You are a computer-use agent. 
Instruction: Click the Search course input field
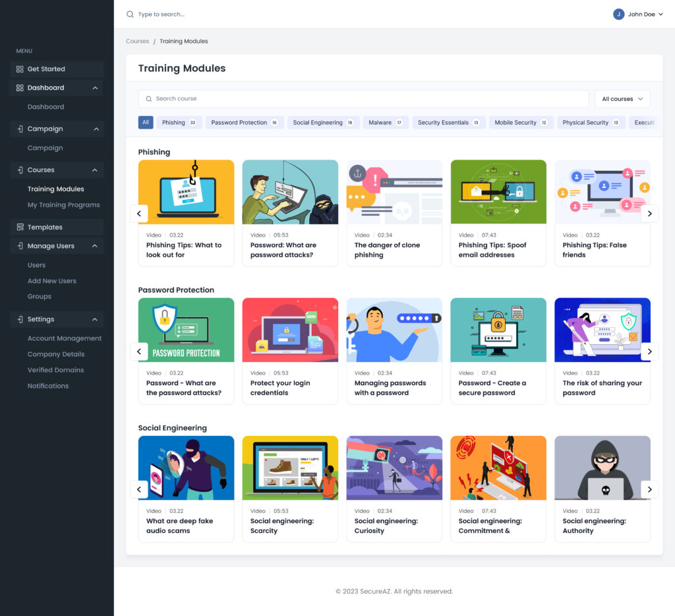tap(363, 99)
